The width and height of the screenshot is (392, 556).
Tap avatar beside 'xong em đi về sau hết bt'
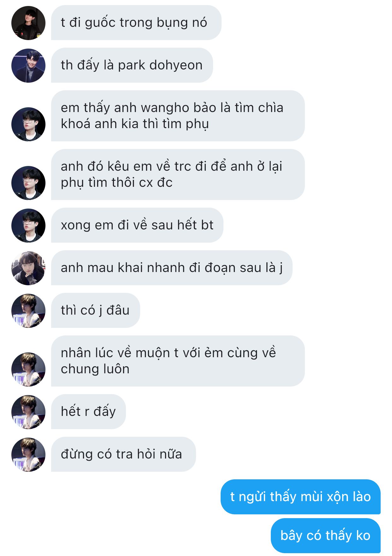point(28,226)
